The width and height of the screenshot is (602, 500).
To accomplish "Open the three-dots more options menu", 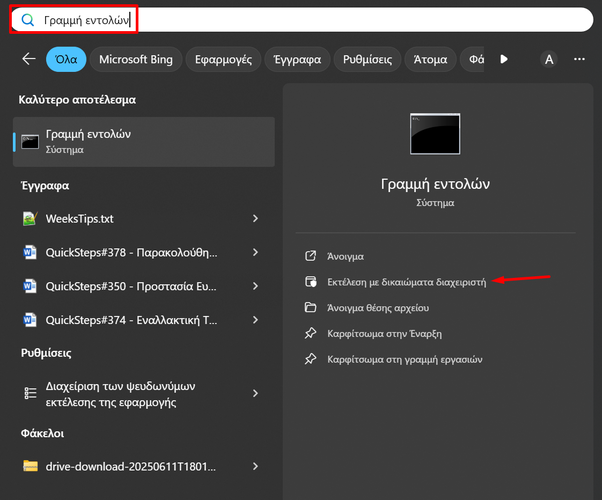I will (579, 60).
